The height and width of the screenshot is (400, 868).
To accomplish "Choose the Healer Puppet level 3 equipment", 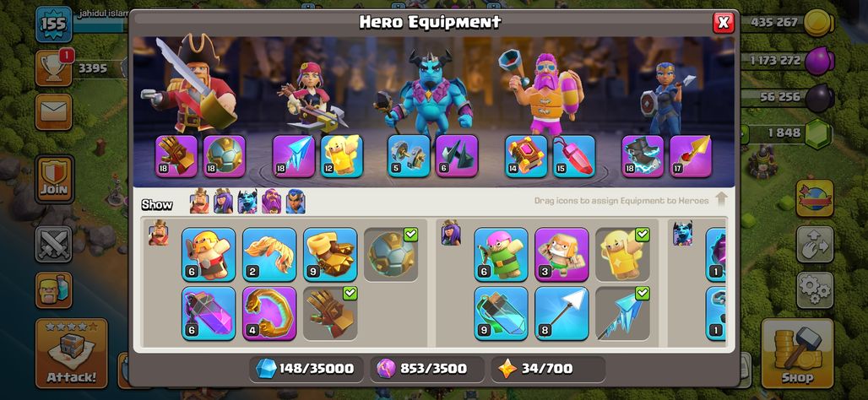I will [561, 255].
